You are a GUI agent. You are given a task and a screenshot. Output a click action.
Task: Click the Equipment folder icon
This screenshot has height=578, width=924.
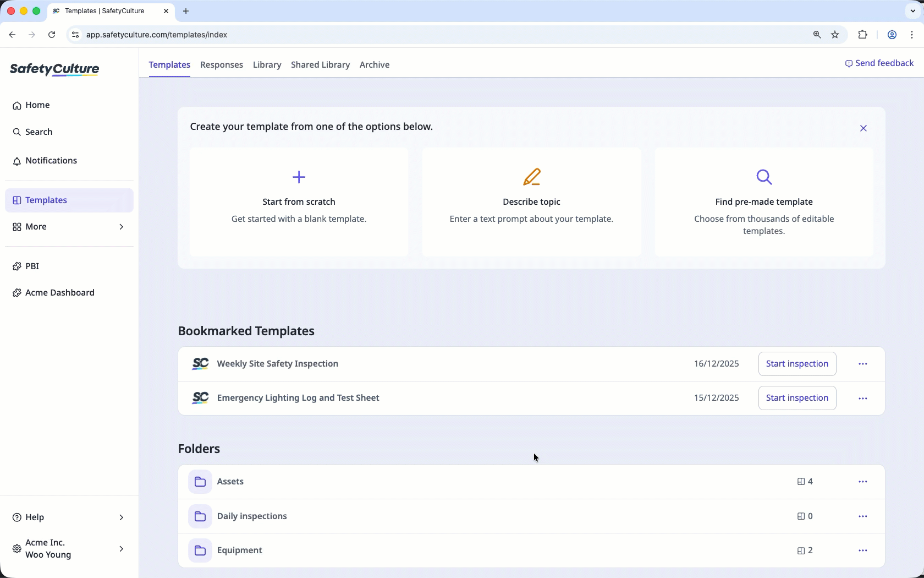pos(200,550)
